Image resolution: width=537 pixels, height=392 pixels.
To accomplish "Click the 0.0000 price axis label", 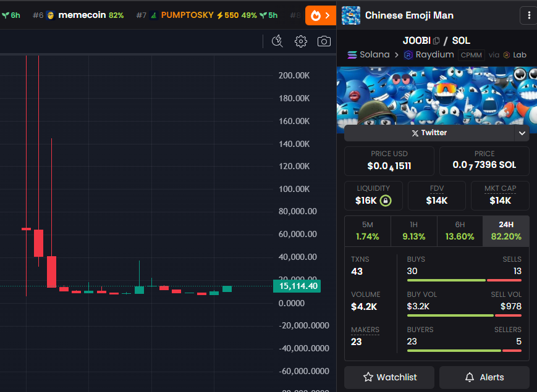I will [x=292, y=303].
